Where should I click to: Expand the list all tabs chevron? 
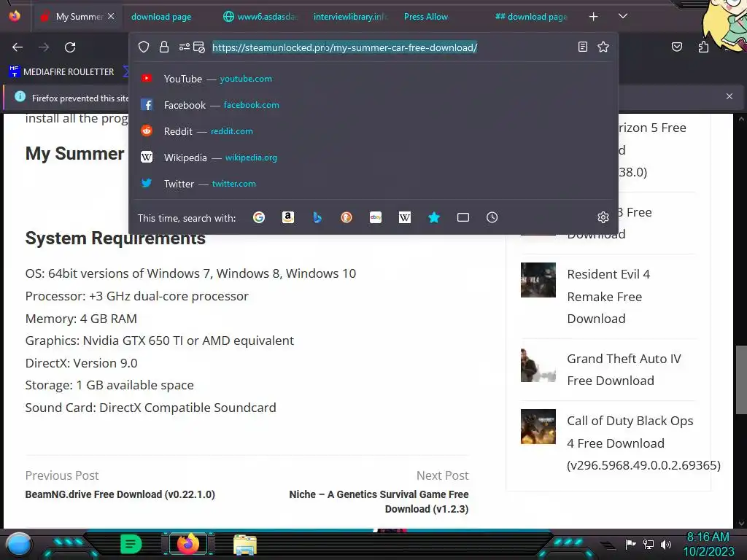click(623, 16)
